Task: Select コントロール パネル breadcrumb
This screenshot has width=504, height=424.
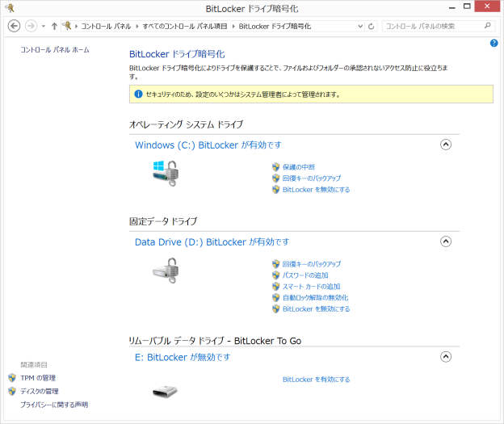Action: point(106,27)
